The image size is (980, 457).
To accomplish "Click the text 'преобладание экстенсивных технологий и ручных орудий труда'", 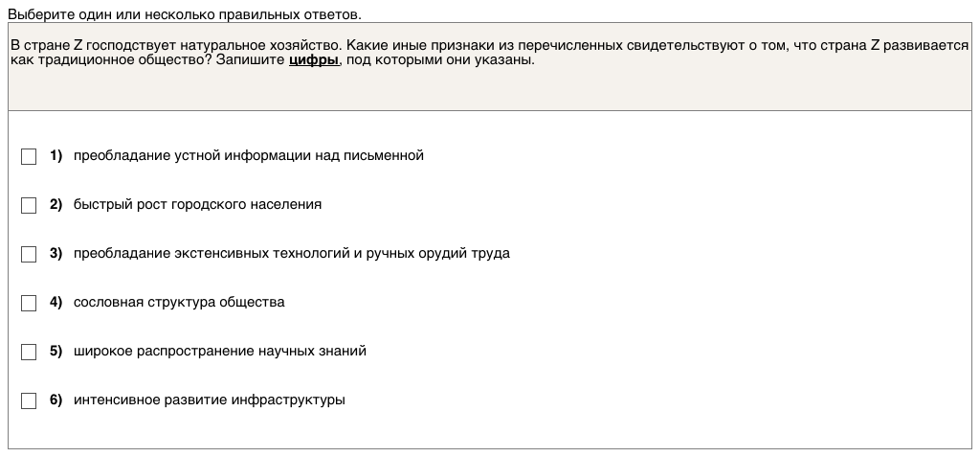I will click(x=291, y=253).
